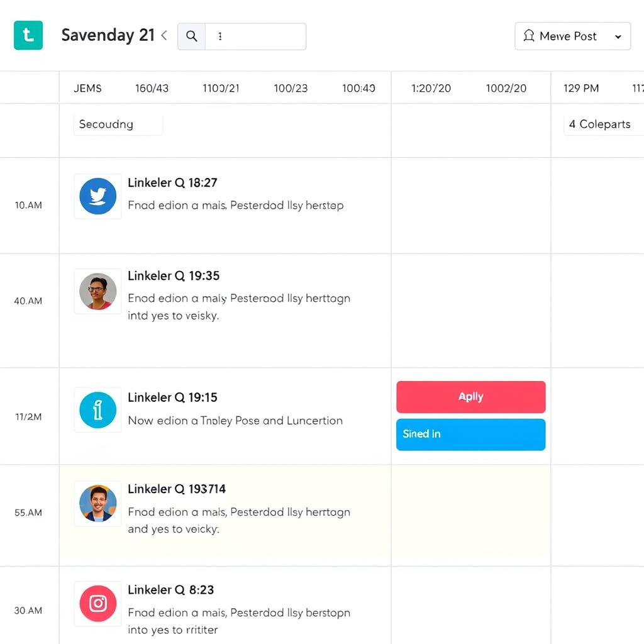Open the Linkeler Q 18:27 post title
The image size is (644, 644).
(172, 183)
